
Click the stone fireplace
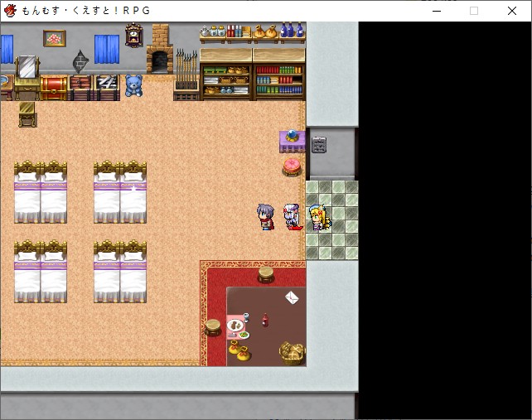pyautogui.click(x=159, y=49)
